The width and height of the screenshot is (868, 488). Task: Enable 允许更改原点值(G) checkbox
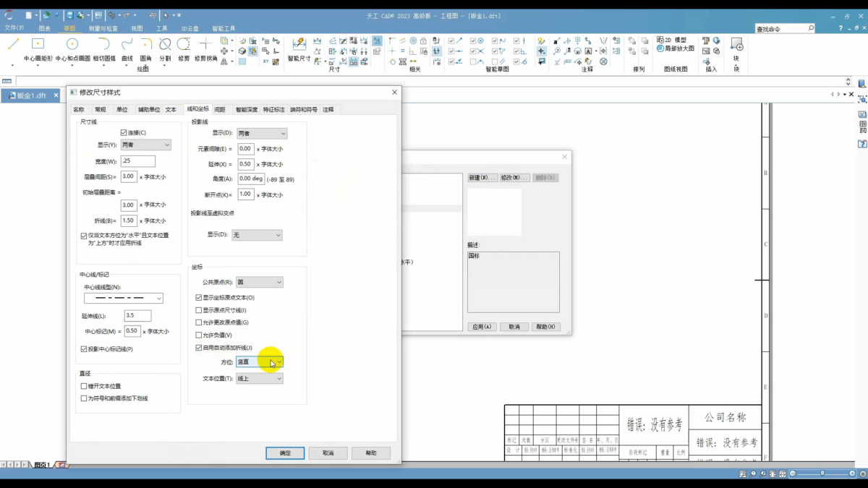coord(199,322)
